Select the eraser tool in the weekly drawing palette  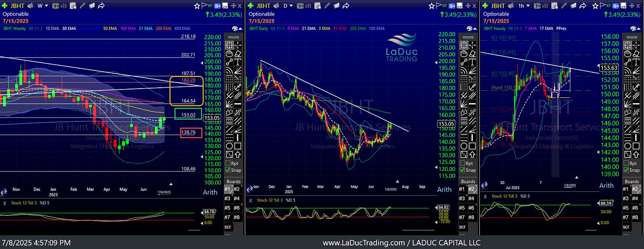pyautogui.click(x=238, y=53)
